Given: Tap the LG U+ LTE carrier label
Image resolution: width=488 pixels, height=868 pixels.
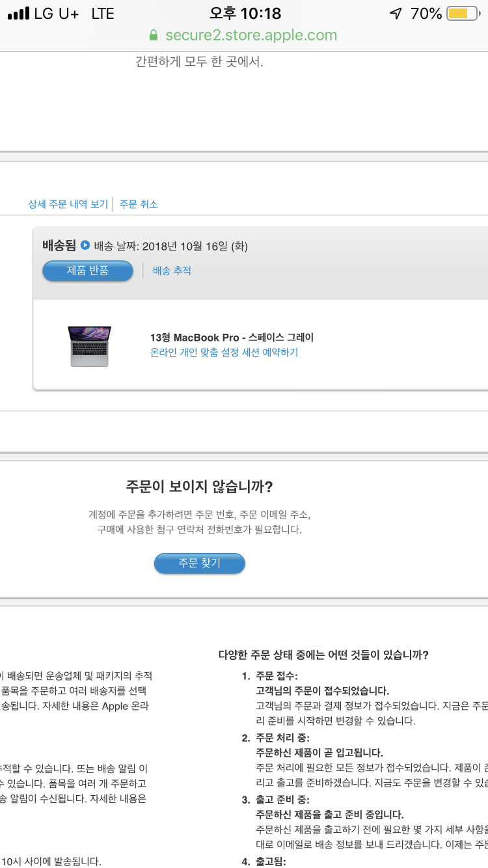Looking at the screenshot, I should (74, 14).
